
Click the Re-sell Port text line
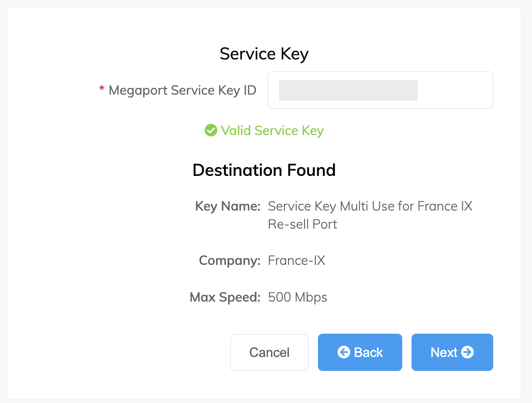point(302,224)
